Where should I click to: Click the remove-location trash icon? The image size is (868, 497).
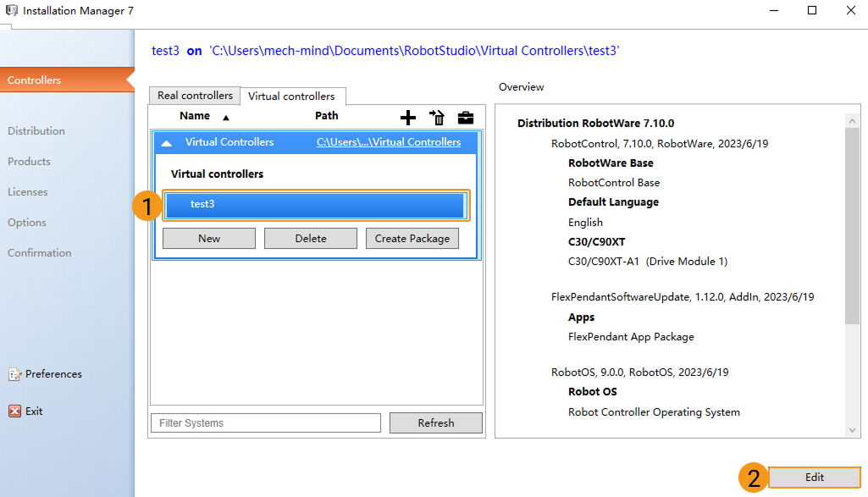click(437, 118)
